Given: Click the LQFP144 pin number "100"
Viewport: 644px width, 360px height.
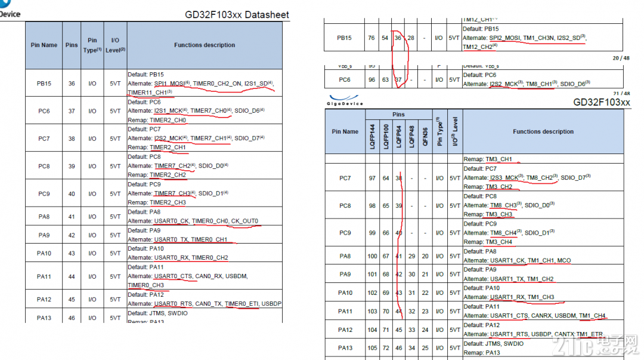Looking at the screenshot, I should point(372,256).
